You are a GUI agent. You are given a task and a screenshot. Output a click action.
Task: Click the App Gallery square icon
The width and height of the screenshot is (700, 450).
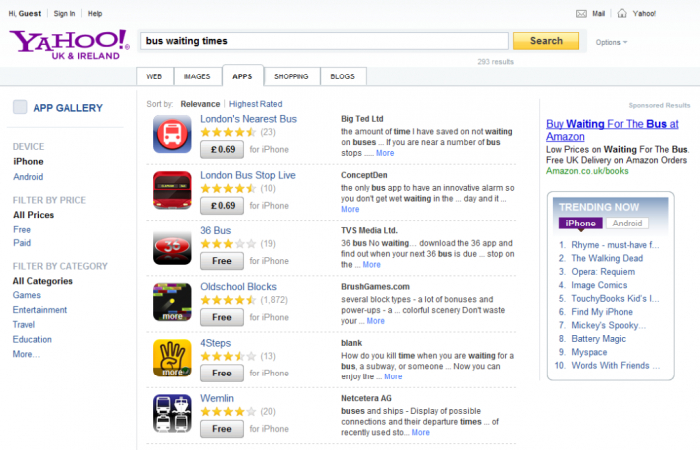click(20, 108)
